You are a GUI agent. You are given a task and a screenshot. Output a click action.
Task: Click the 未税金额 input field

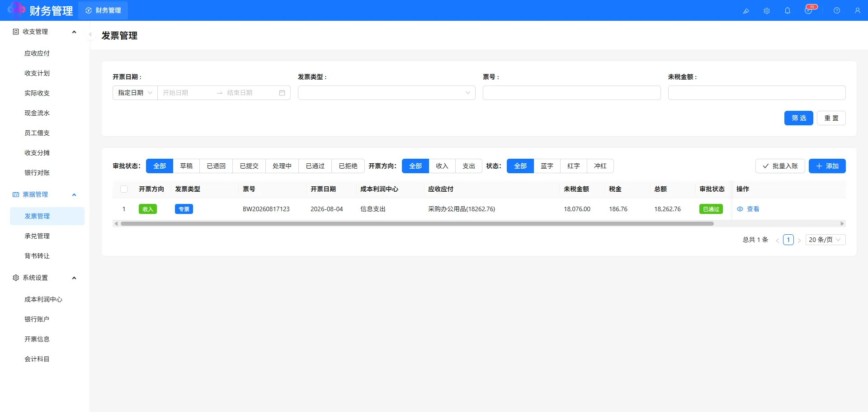pos(757,93)
